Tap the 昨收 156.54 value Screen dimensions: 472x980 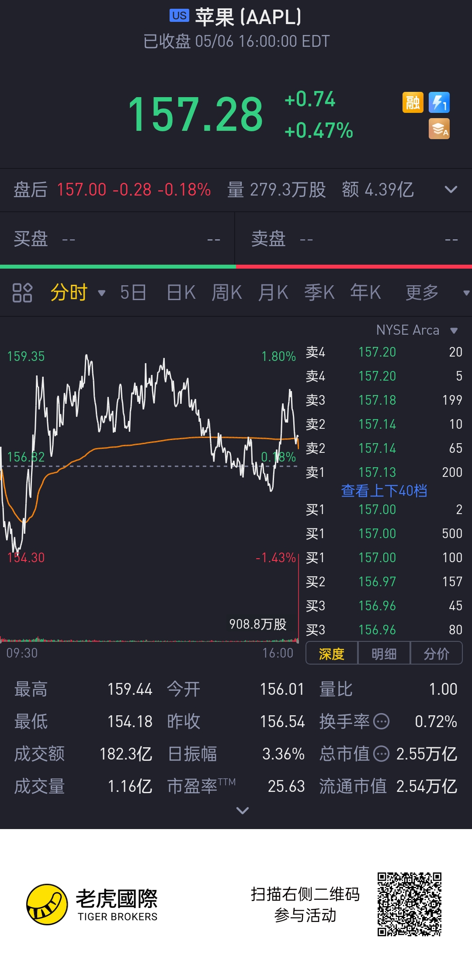pos(282,721)
